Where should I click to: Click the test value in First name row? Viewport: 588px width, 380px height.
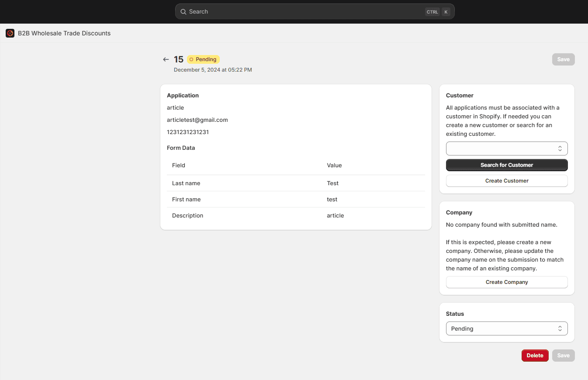tap(332, 199)
